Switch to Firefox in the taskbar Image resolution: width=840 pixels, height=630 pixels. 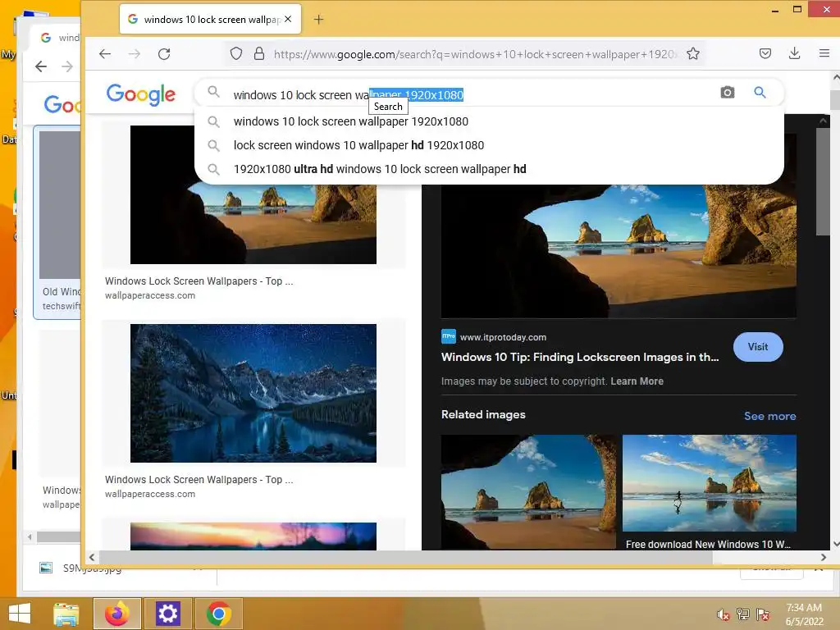(x=117, y=614)
